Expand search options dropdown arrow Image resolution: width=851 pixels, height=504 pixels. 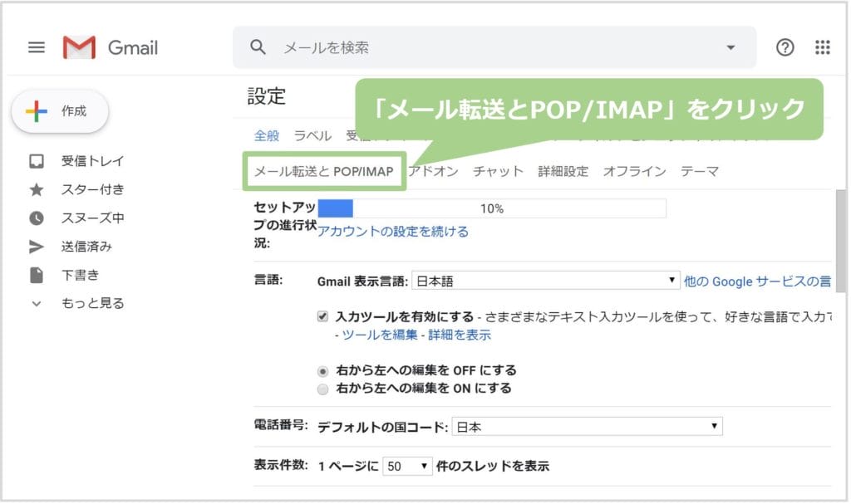point(730,47)
